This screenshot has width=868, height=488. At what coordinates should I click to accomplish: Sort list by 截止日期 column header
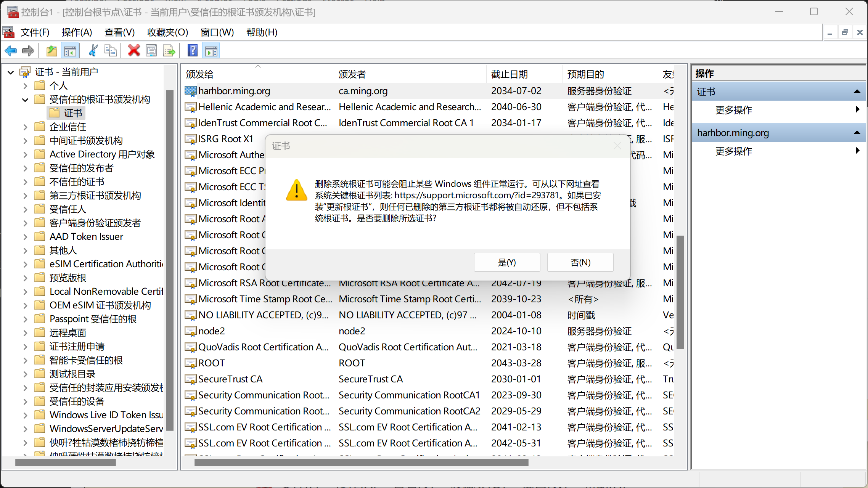point(510,74)
